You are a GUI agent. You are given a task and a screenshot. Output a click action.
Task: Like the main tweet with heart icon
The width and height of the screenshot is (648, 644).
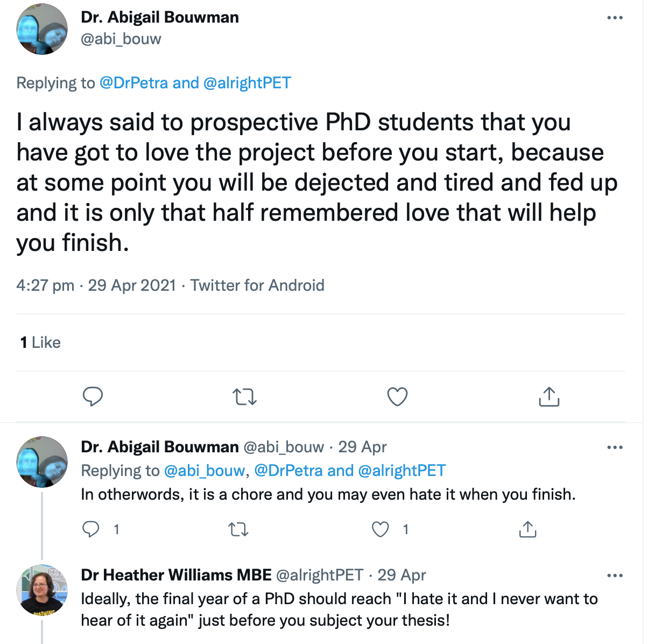tap(397, 397)
